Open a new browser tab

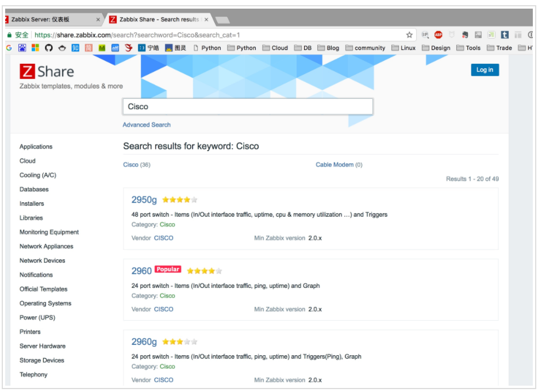tap(222, 20)
